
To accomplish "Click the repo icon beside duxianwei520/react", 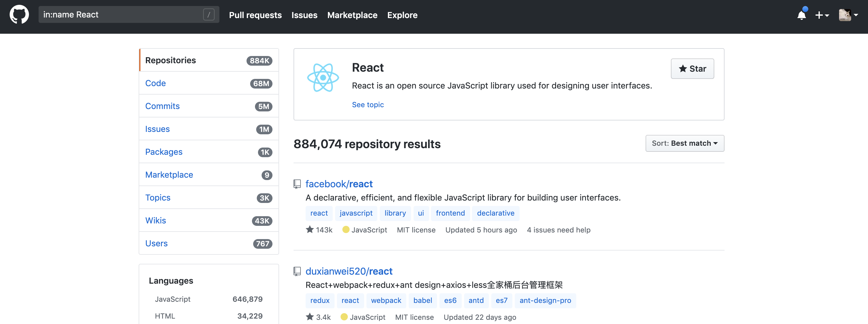I will click(297, 271).
